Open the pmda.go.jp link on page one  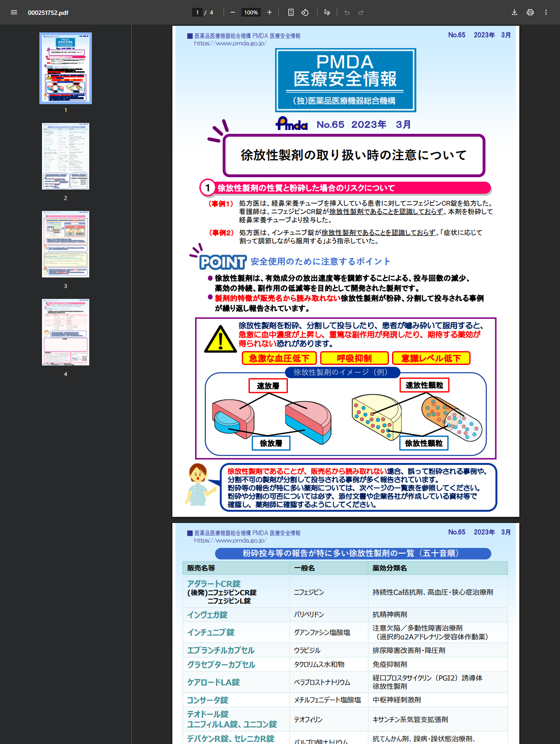(230, 43)
